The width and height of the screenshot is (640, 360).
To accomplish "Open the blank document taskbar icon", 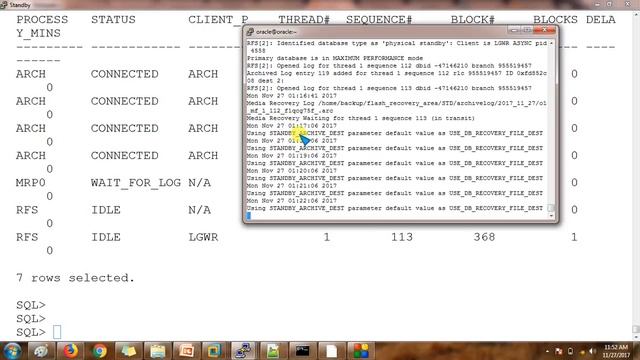I will [x=331, y=351].
